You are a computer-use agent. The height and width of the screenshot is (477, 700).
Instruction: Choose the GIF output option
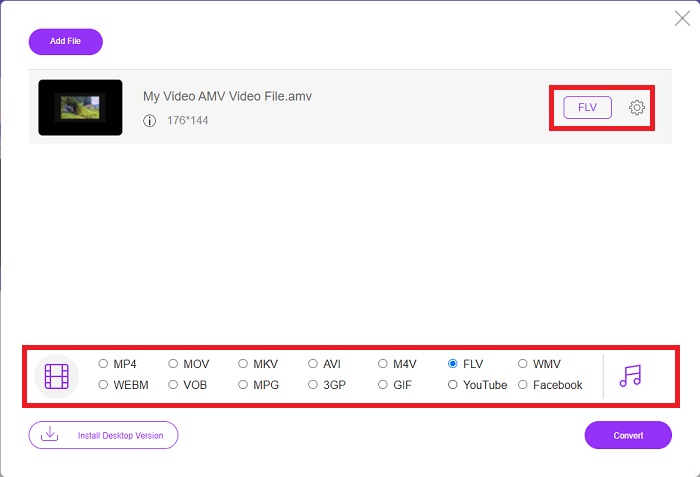click(x=383, y=385)
